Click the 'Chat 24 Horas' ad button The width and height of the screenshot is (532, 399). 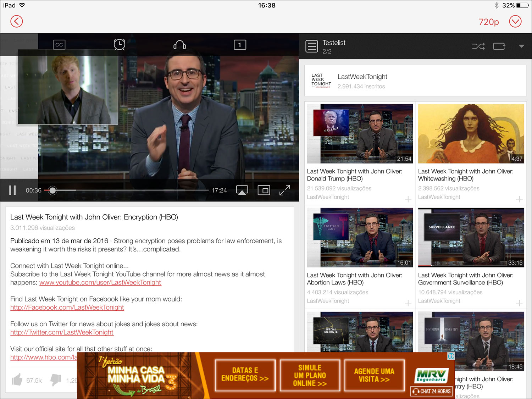pyautogui.click(x=431, y=391)
